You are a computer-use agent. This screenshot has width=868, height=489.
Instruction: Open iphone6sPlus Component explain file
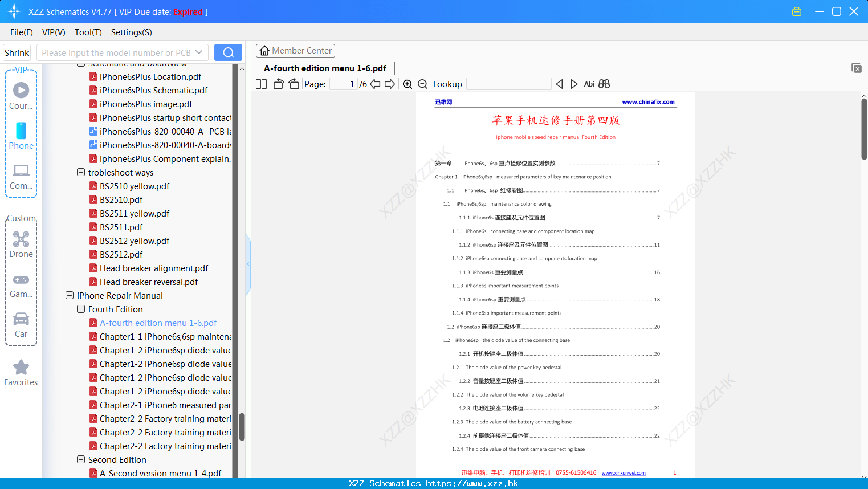pos(161,158)
